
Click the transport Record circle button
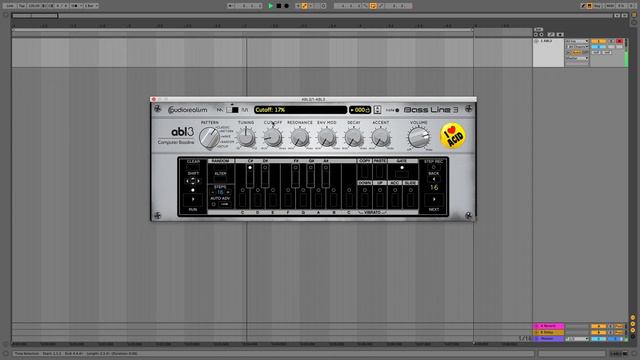[287, 6]
